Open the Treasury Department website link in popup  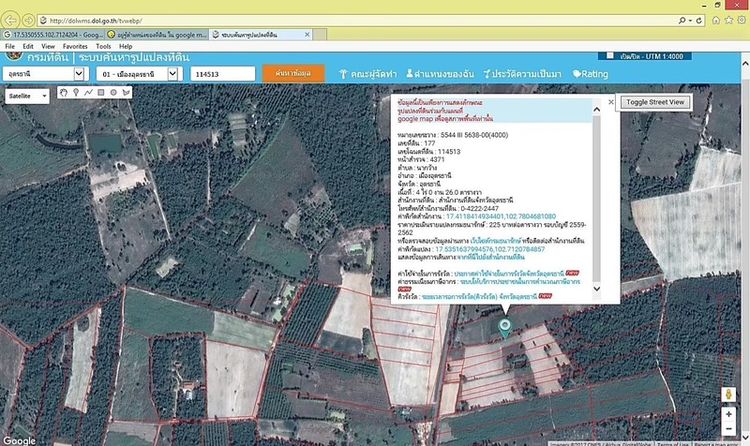(496, 241)
